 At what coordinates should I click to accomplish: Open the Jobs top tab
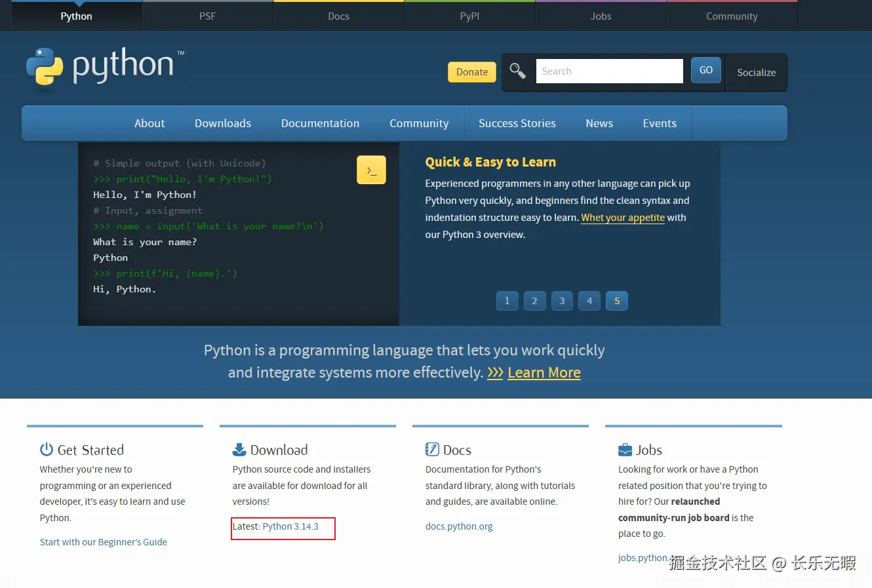click(x=601, y=16)
